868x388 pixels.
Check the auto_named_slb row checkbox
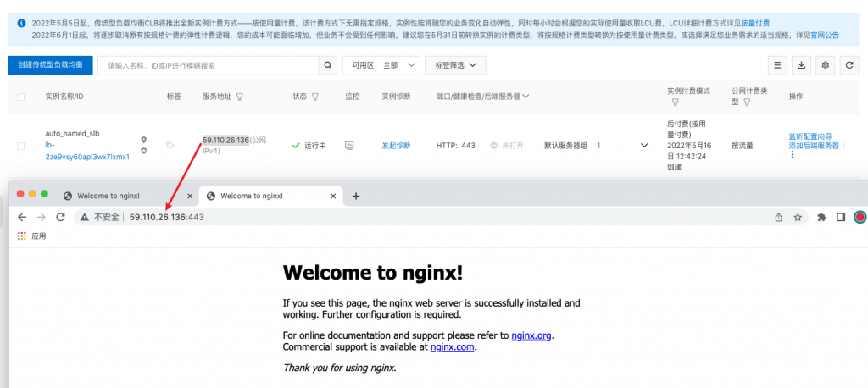pyautogui.click(x=21, y=146)
